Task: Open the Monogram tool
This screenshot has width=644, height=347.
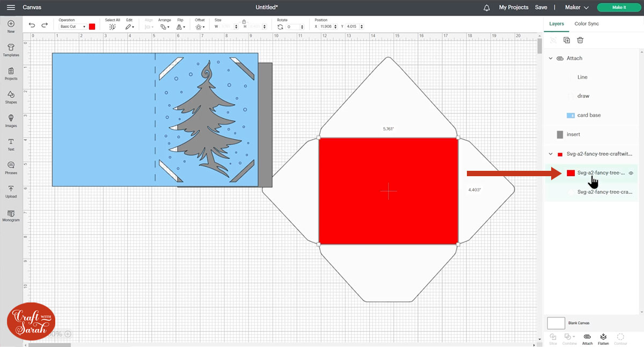Action: 11,215
